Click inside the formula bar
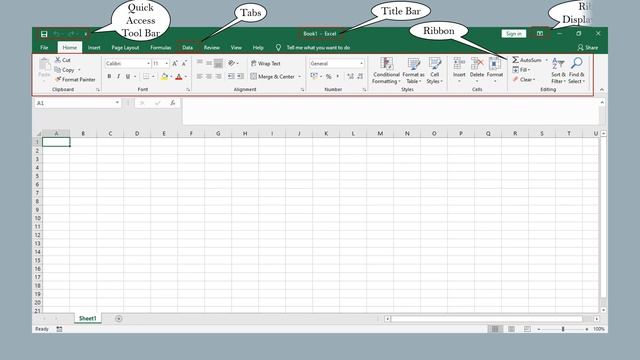Screen dimensions: 640x360 [x=391, y=111]
